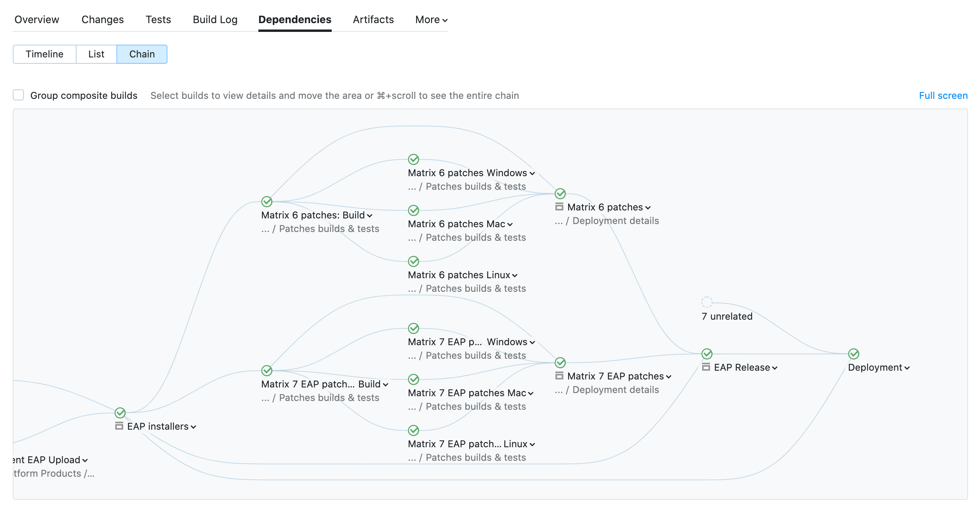Open the Build Log tab

click(215, 20)
